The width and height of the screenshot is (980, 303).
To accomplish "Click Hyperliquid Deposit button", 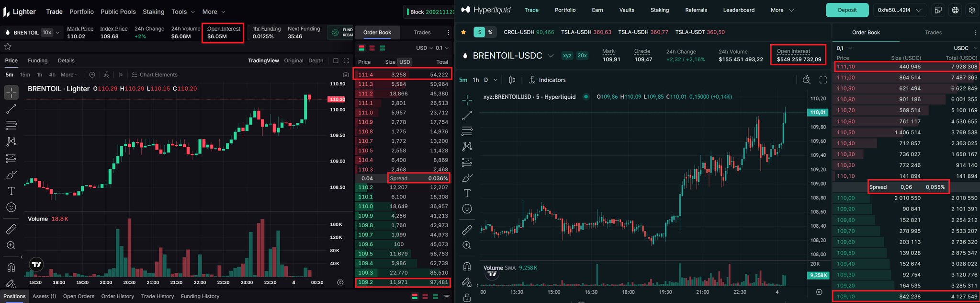I will coord(847,10).
